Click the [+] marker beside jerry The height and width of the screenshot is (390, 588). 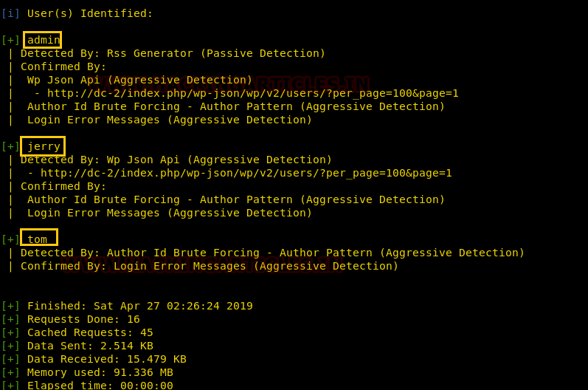[x=10, y=146]
